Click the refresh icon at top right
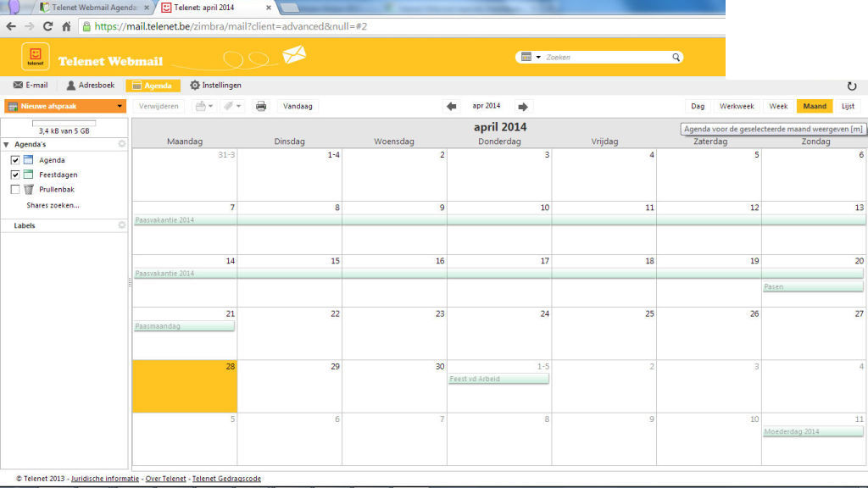The image size is (868, 488). tap(851, 86)
